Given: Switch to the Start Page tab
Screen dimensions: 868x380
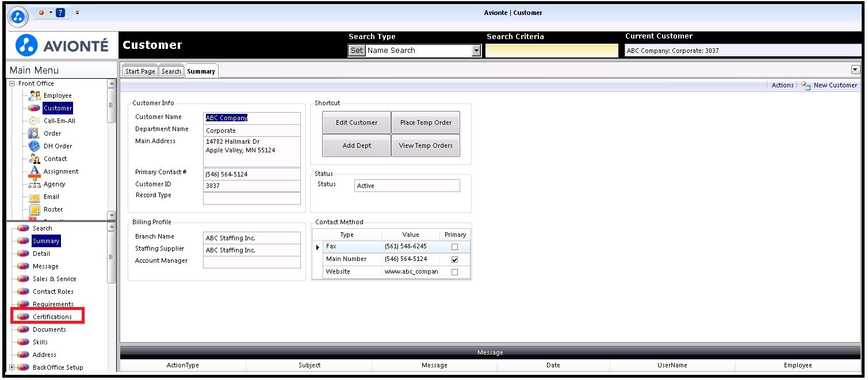Looking at the screenshot, I should pos(140,71).
